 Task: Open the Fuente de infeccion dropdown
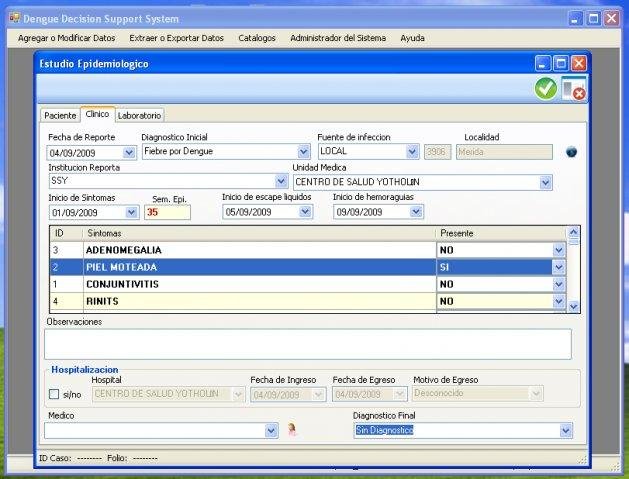click(412, 151)
